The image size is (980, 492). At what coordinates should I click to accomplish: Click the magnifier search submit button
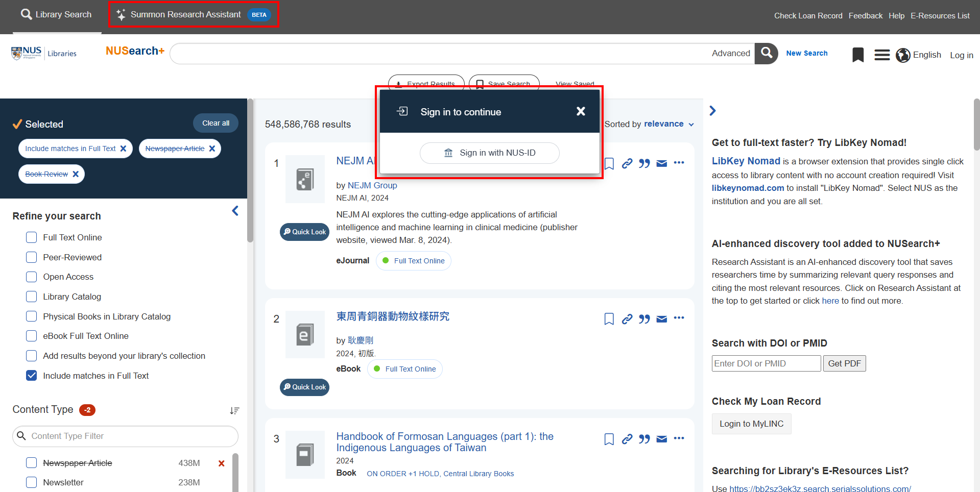(x=766, y=54)
